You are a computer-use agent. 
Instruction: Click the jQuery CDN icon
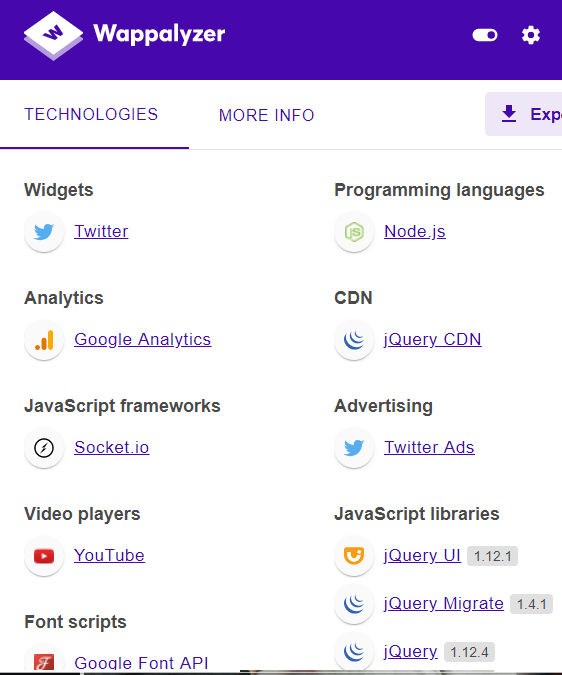pyautogui.click(x=354, y=340)
